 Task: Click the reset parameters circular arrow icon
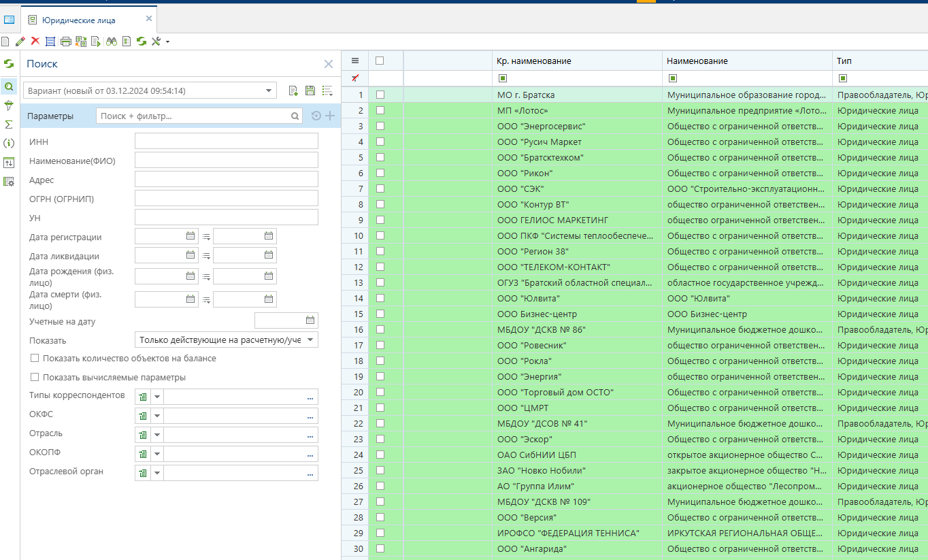316,116
